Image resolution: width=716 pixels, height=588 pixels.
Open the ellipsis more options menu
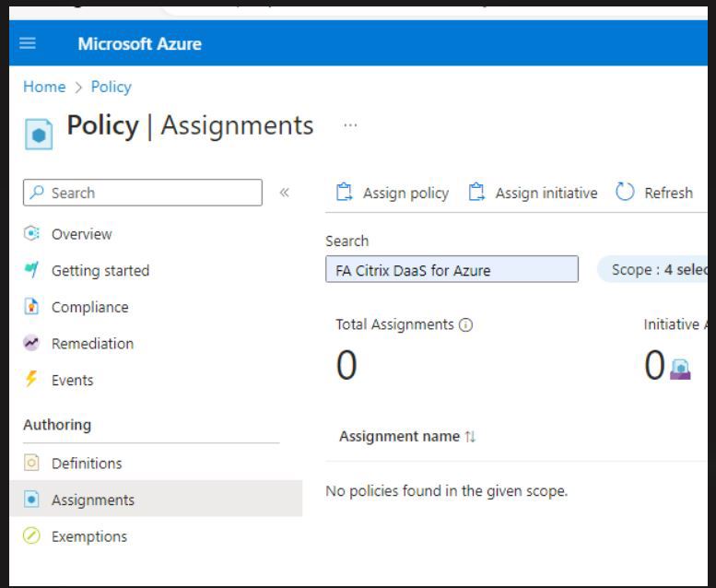[x=350, y=125]
